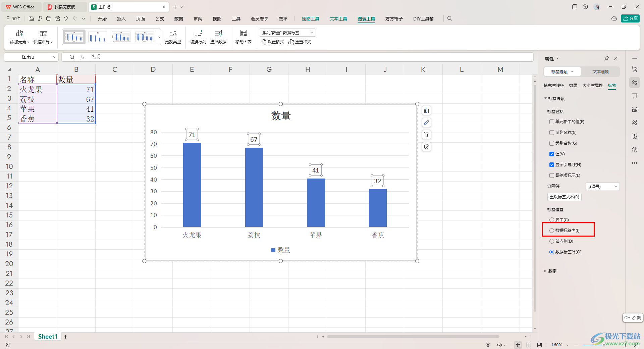Click Reset Label Text (重设标签文本) button

point(564,197)
